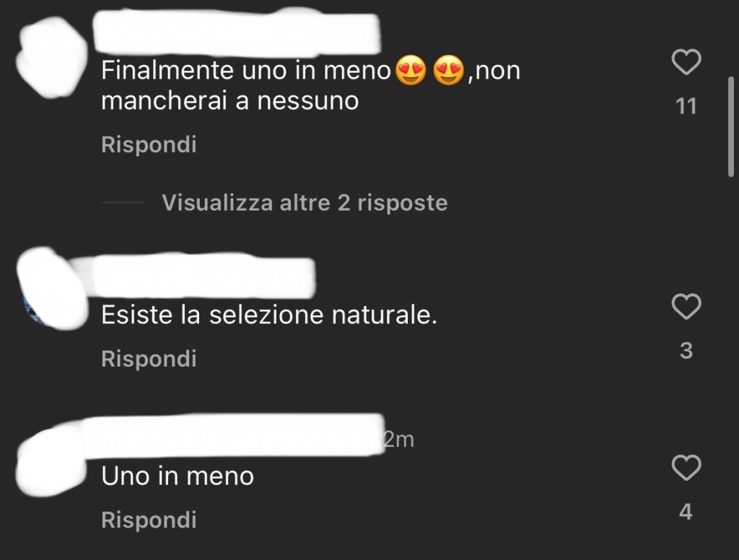Open the first commenter's redacted username
Viewport: 739px width, 560px height.
pyautogui.click(x=237, y=33)
